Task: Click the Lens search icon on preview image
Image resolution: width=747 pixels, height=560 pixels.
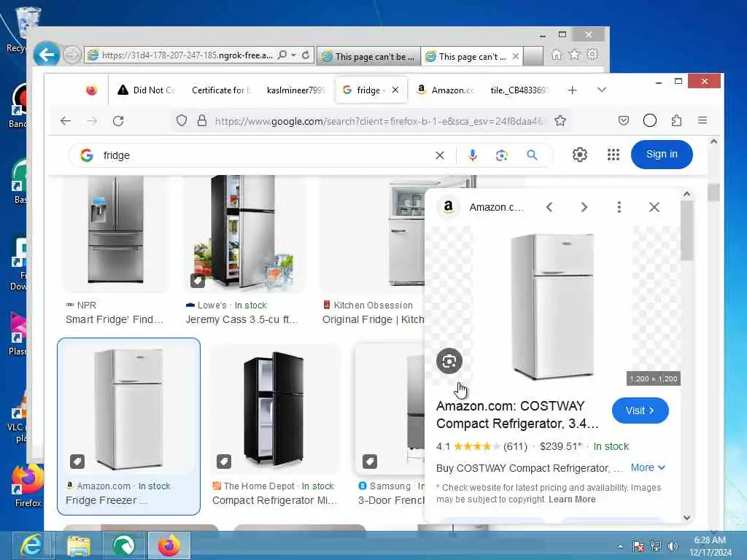Action: 449,361
